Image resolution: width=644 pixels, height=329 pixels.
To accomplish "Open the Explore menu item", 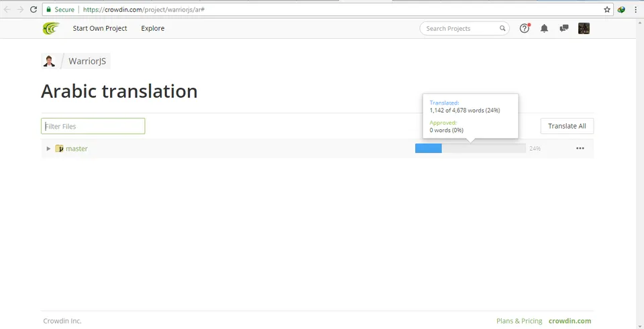I will [153, 28].
